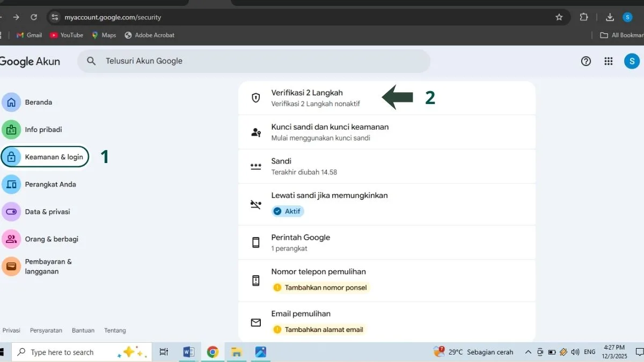Reload the page with refresh button
This screenshot has height=362, width=644.
(34, 17)
